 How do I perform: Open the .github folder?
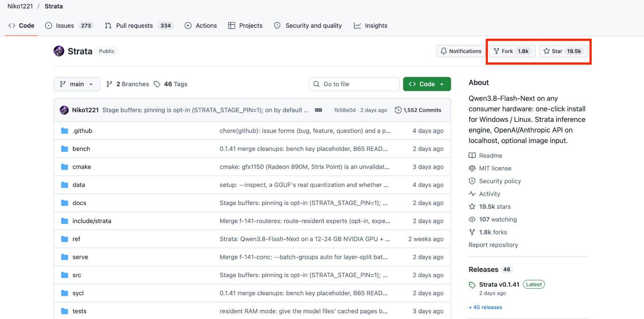[x=82, y=131]
